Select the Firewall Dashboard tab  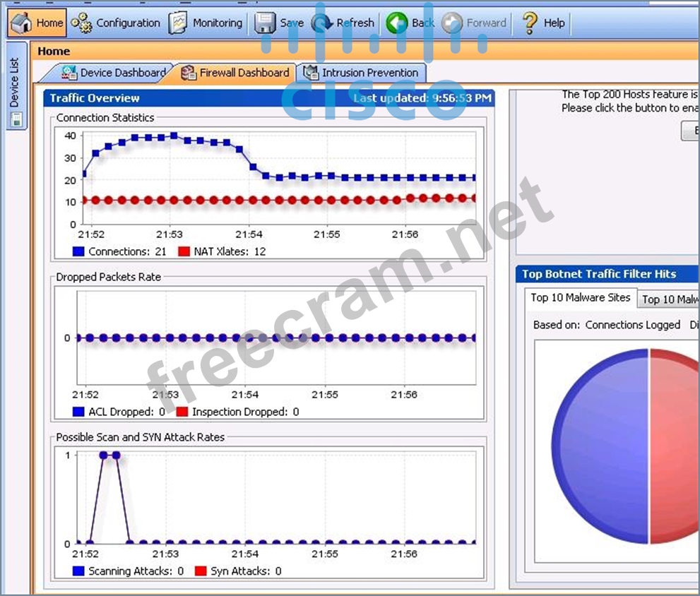pyautogui.click(x=236, y=73)
